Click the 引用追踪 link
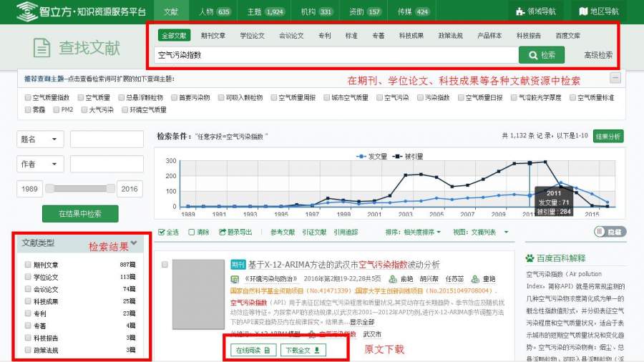 (x=346, y=233)
